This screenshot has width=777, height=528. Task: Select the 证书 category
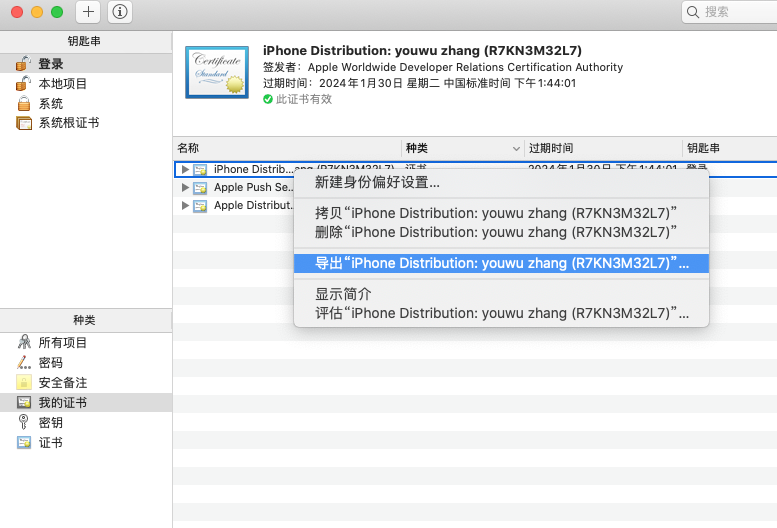86,442
